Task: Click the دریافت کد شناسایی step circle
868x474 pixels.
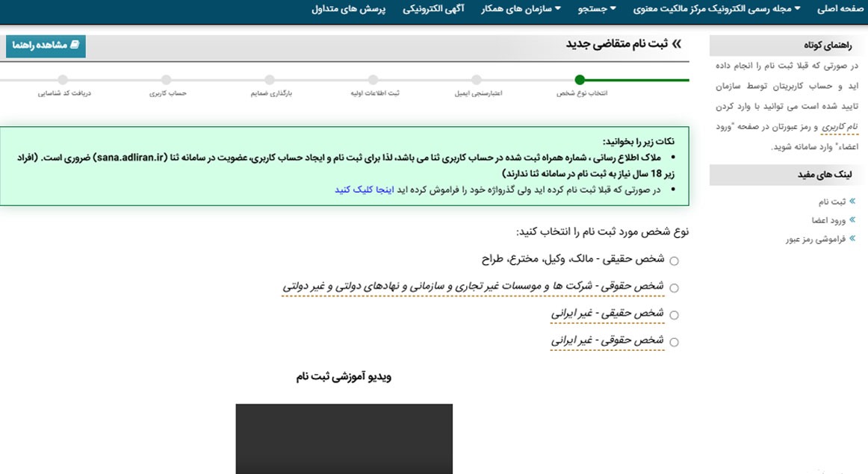Action: point(63,80)
